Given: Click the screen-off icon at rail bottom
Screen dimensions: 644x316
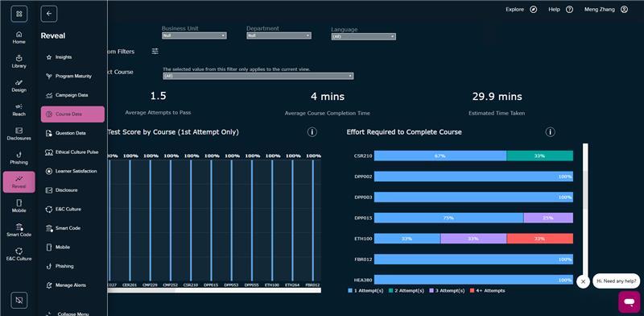Looking at the screenshot, I should [x=19, y=301].
